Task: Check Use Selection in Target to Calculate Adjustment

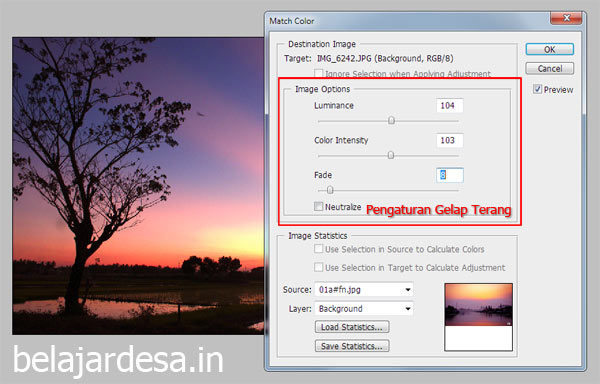Action: [x=318, y=267]
